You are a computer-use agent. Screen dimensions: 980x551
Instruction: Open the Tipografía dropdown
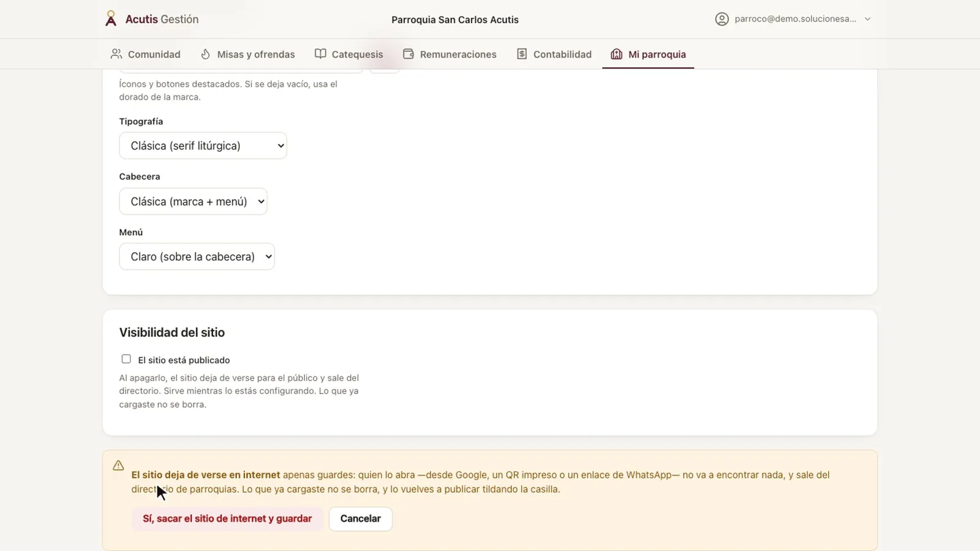tap(203, 146)
